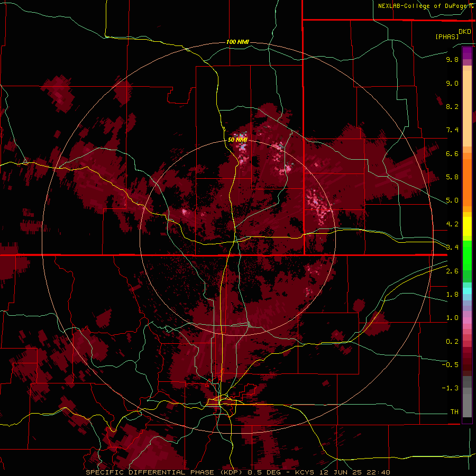The width and height of the screenshot is (476, 476).
Task: Click the 8.2 value on the color scale
Action: 452,106
